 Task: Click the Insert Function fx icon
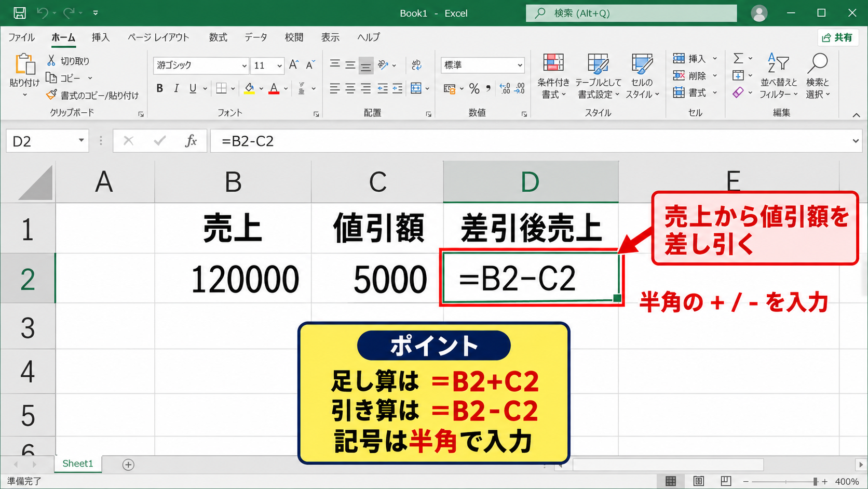(191, 141)
